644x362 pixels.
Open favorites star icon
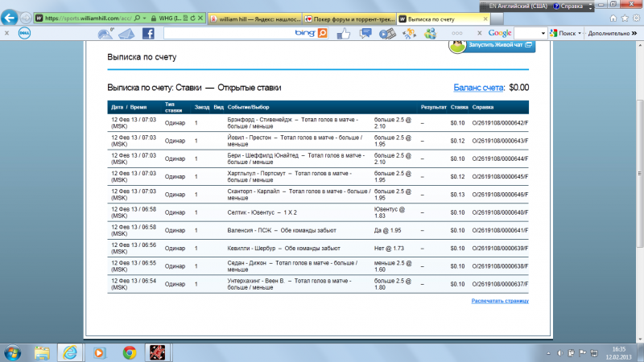pos(625,18)
